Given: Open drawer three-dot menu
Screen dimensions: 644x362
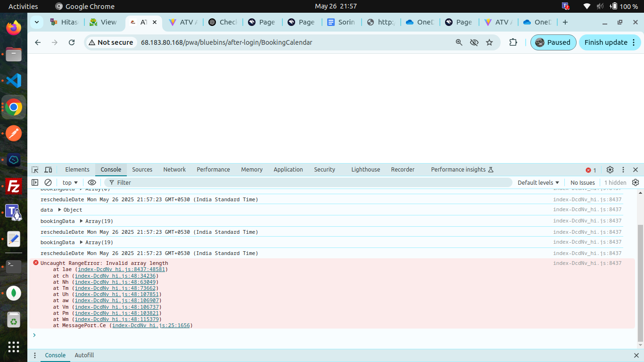Looking at the screenshot, I should click(35, 355).
